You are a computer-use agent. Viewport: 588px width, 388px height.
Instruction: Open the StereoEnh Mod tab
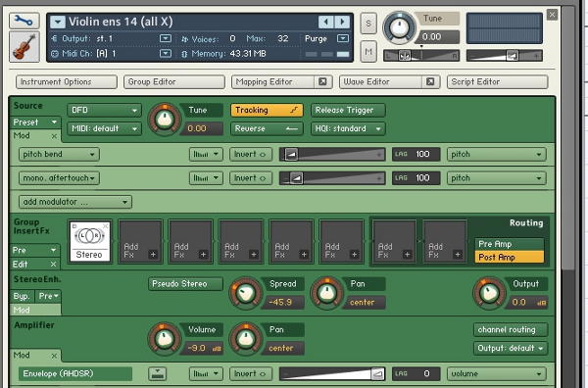click(35, 310)
